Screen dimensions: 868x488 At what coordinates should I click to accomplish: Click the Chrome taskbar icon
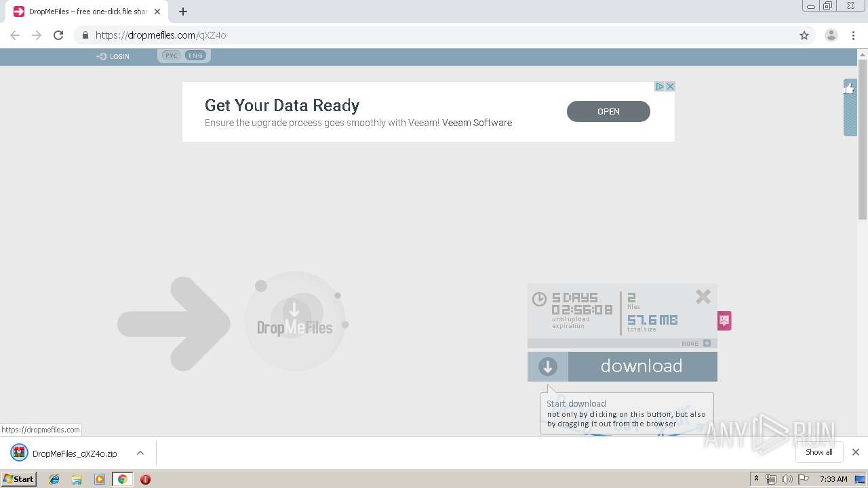click(x=123, y=479)
